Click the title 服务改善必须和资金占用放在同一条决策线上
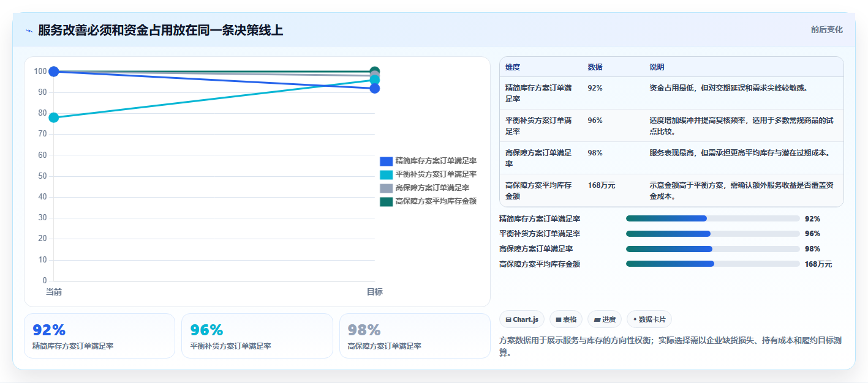 coord(160,30)
